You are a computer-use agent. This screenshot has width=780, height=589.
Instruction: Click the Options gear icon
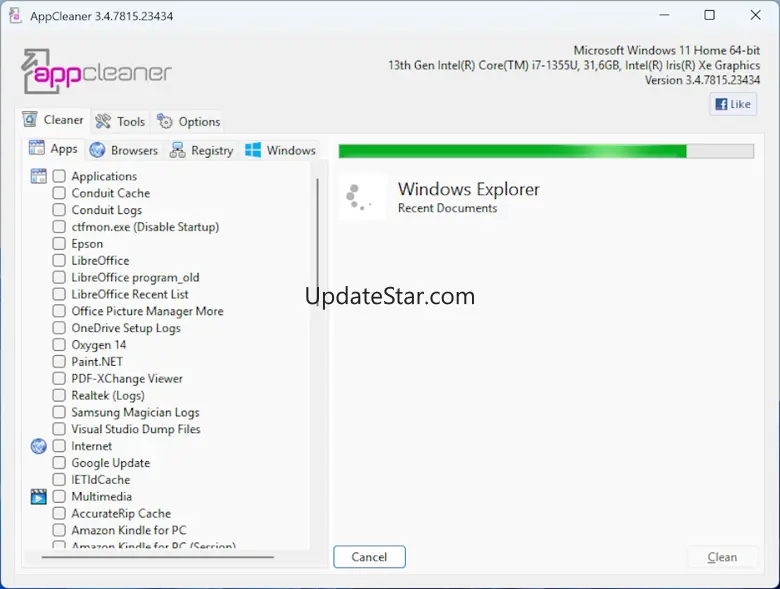pos(164,121)
